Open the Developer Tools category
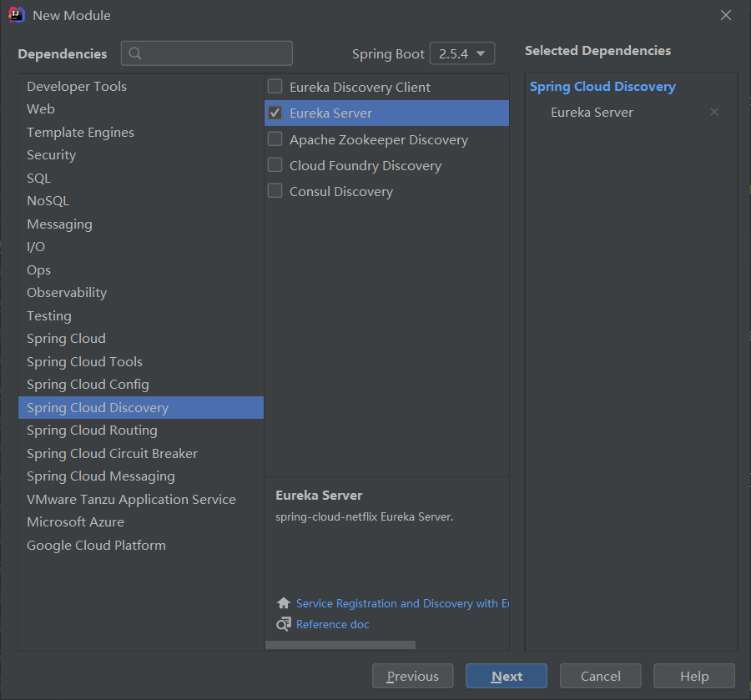Viewport: 751px width, 700px height. [77, 87]
